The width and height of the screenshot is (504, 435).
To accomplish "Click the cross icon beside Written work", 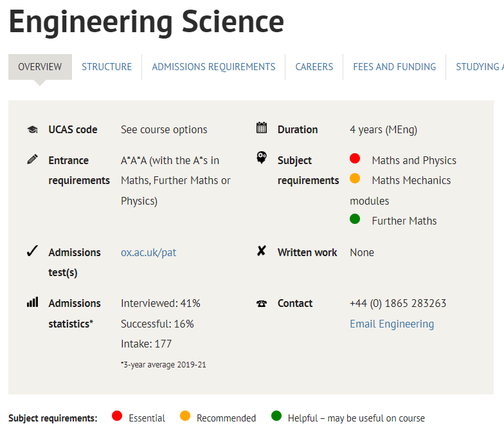I will point(261,252).
